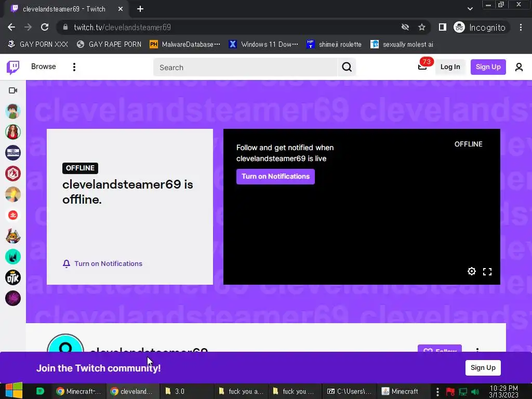Open a new browser tab

click(x=140, y=9)
